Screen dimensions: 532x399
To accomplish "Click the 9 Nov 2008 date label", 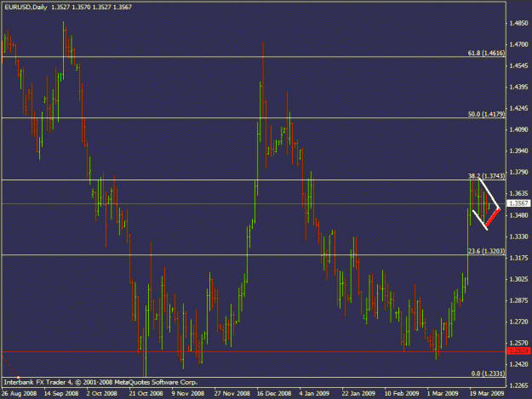I will 187,394.
